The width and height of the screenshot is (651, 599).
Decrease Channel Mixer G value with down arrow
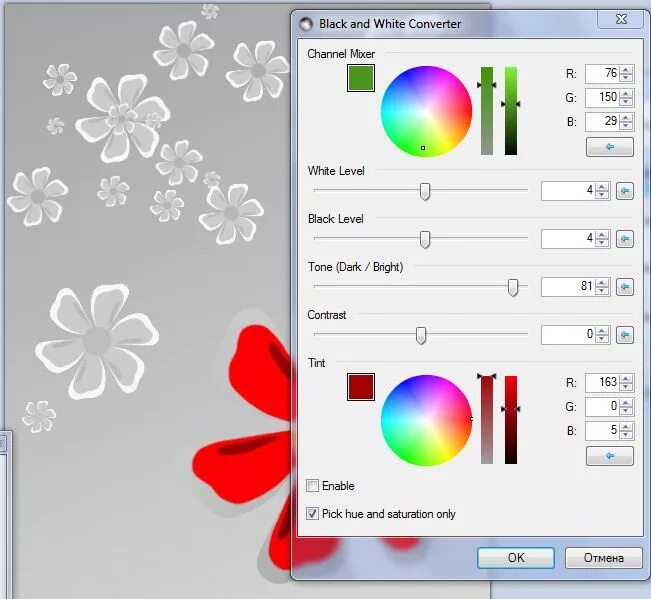tap(626, 102)
